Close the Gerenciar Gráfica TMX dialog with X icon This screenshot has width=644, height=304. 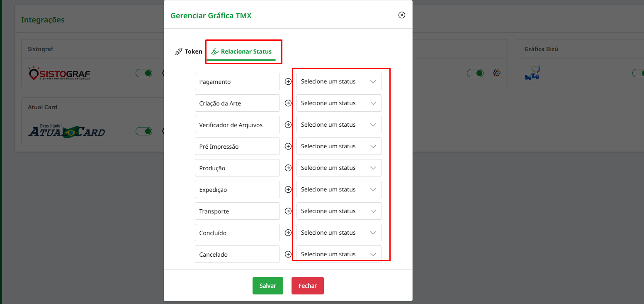coord(401,15)
